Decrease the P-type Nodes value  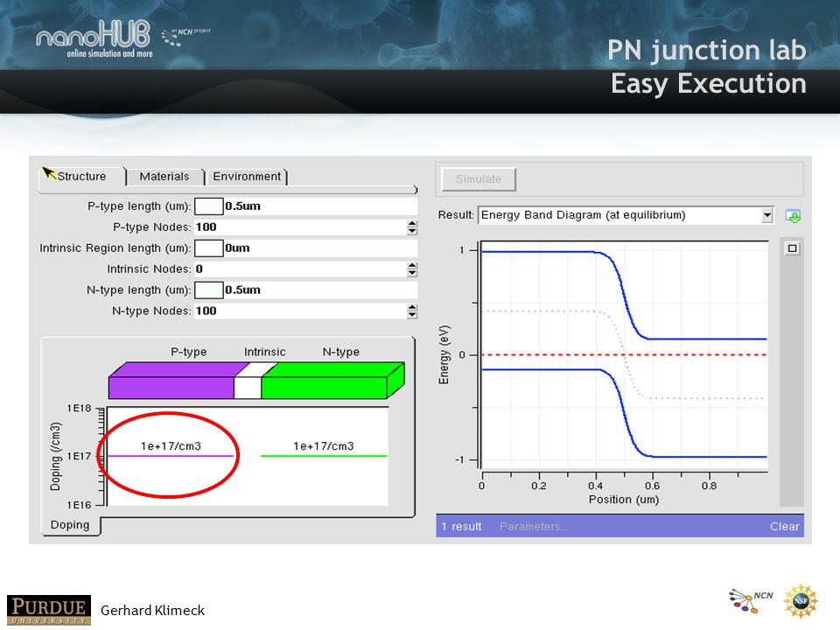pos(411,231)
